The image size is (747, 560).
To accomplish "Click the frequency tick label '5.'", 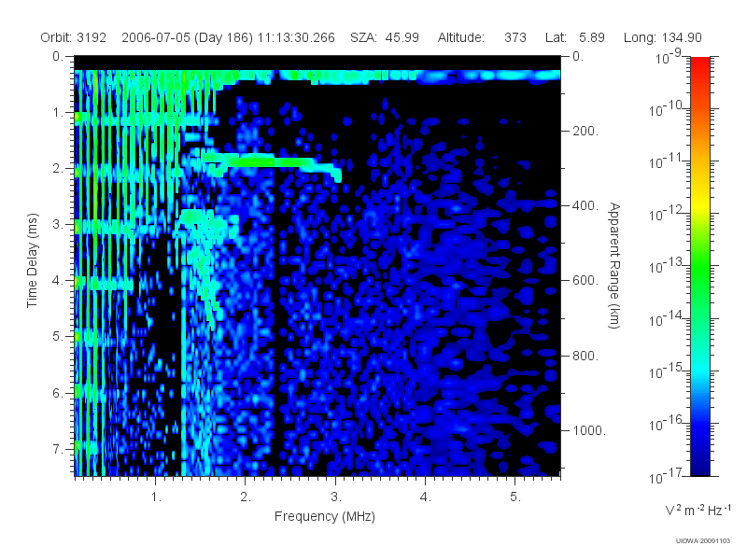I will (515, 497).
